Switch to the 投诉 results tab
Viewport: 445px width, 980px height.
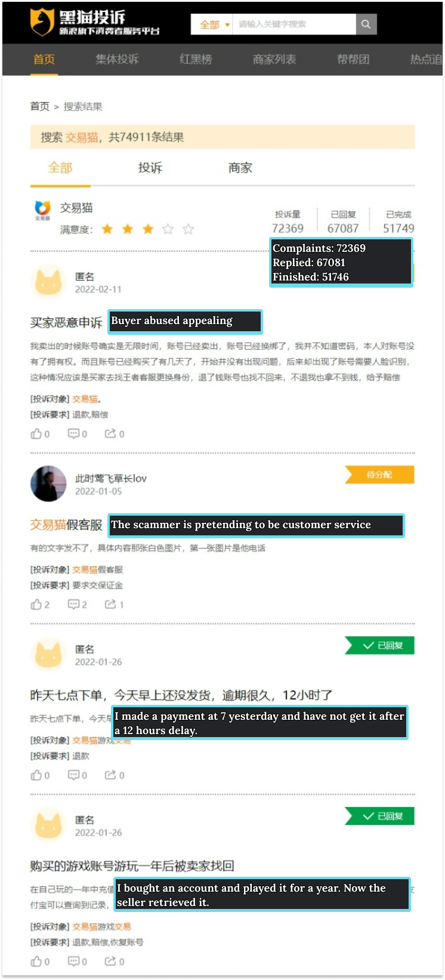[150, 168]
